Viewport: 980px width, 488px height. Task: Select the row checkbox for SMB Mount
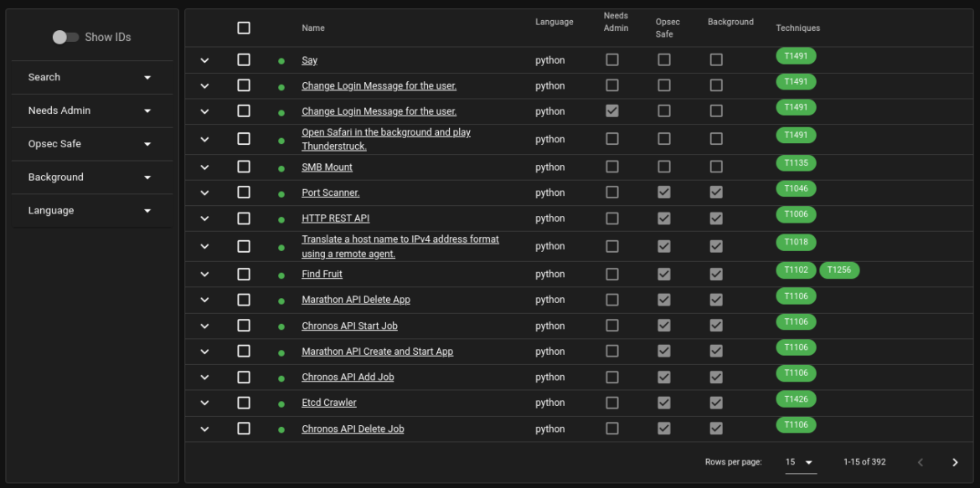pyautogui.click(x=244, y=167)
